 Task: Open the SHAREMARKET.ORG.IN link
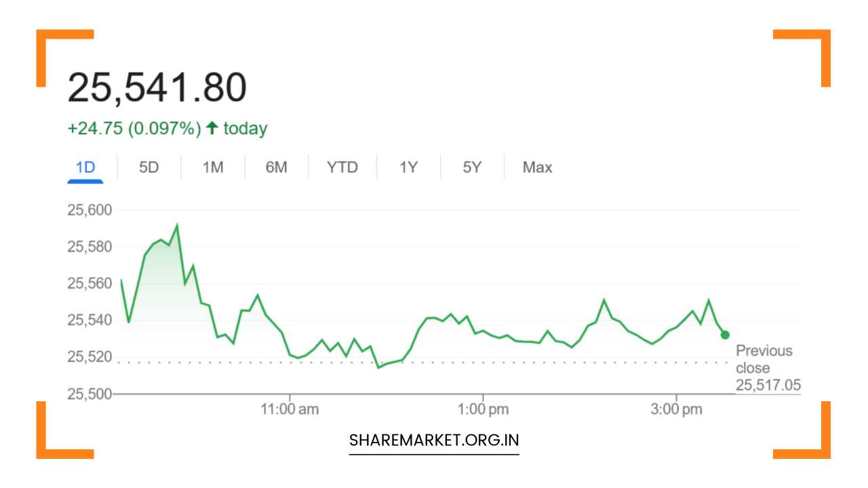pos(433,440)
